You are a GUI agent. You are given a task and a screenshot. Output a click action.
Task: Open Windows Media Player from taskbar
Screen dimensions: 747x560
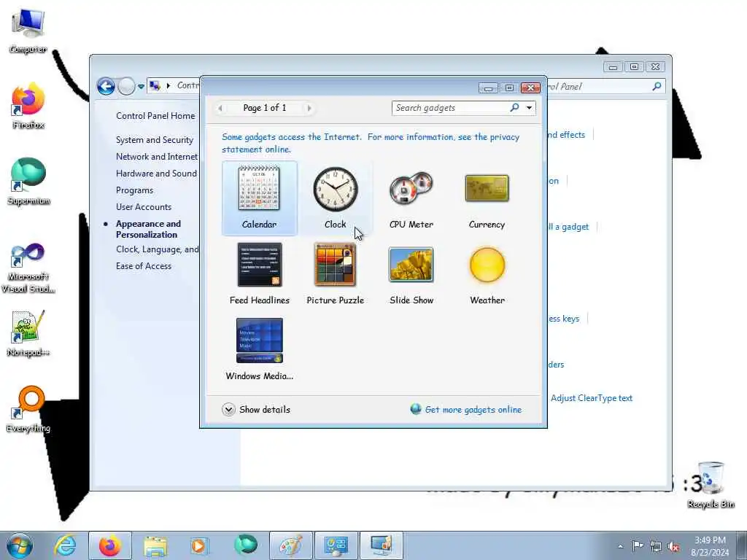pos(200,545)
